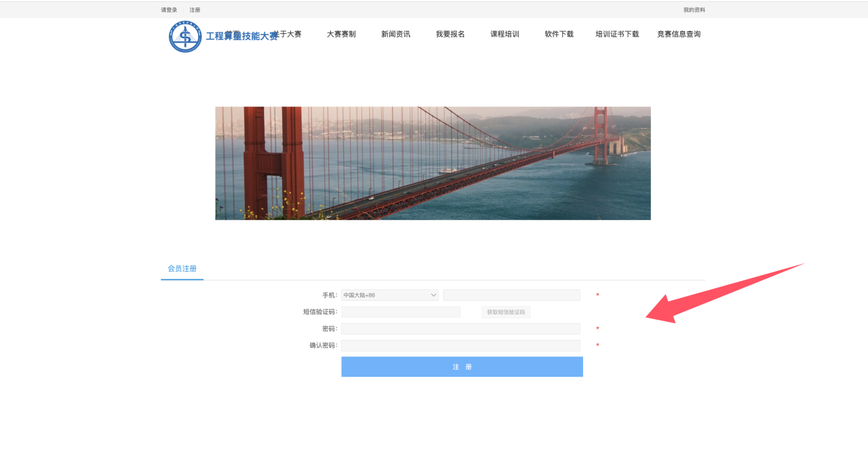Open the 软件下载 page
868x460 pixels.
point(559,35)
